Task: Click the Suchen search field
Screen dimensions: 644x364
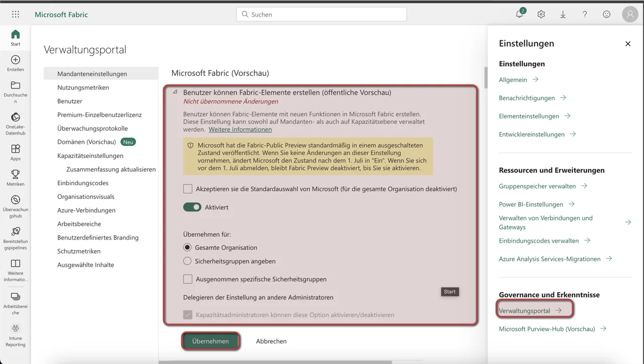Action: tap(321, 15)
